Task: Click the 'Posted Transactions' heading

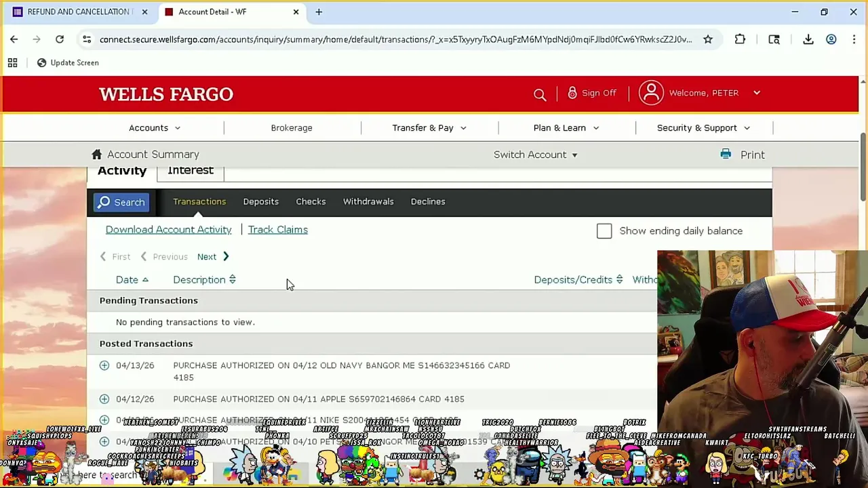Action: [x=146, y=344]
